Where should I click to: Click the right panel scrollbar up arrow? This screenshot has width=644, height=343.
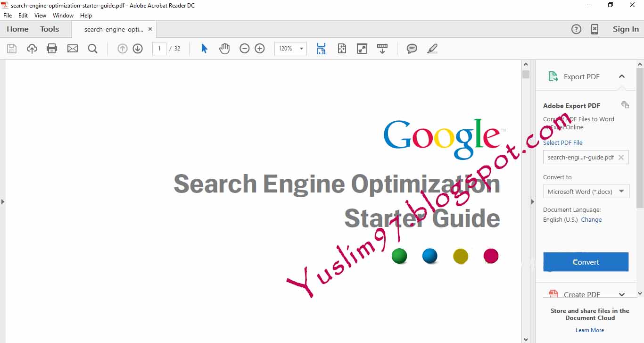point(640,64)
